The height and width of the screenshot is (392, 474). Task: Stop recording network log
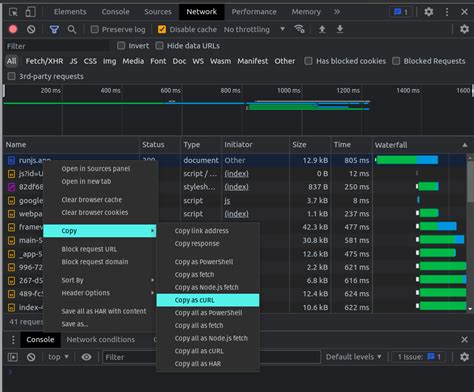click(x=13, y=29)
